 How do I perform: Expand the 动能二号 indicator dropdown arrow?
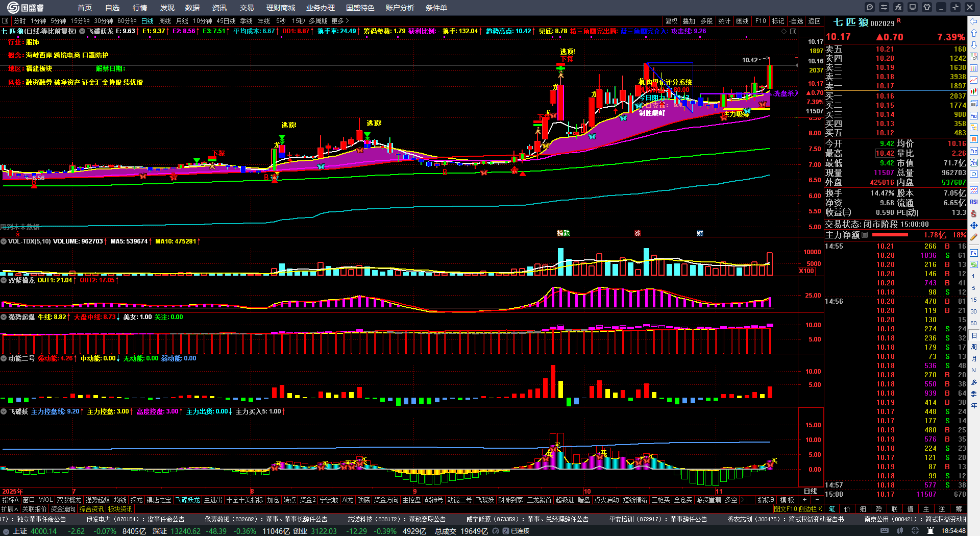[4, 358]
